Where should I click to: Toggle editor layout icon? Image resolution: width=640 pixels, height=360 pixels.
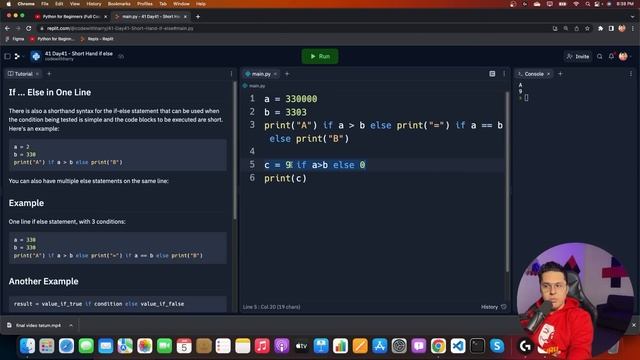coord(492,74)
